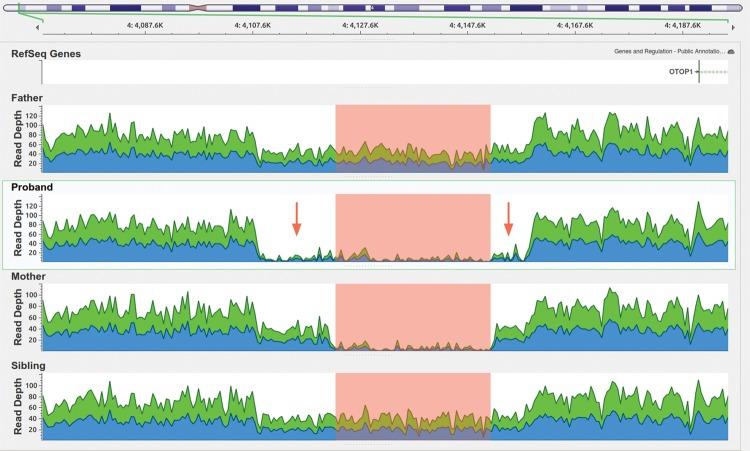Select the Sibling track title

(x=29, y=365)
